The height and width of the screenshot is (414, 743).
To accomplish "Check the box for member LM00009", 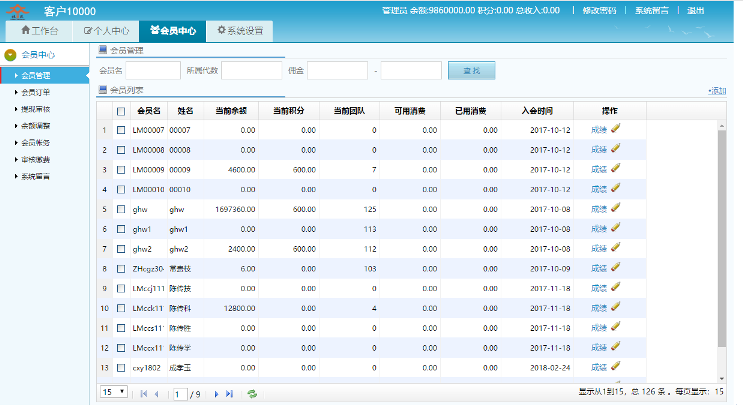I will (x=121, y=170).
